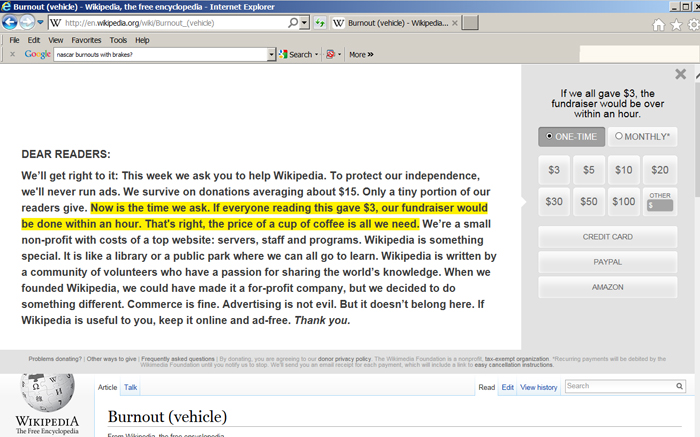Expand More toolbar options

point(361,54)
